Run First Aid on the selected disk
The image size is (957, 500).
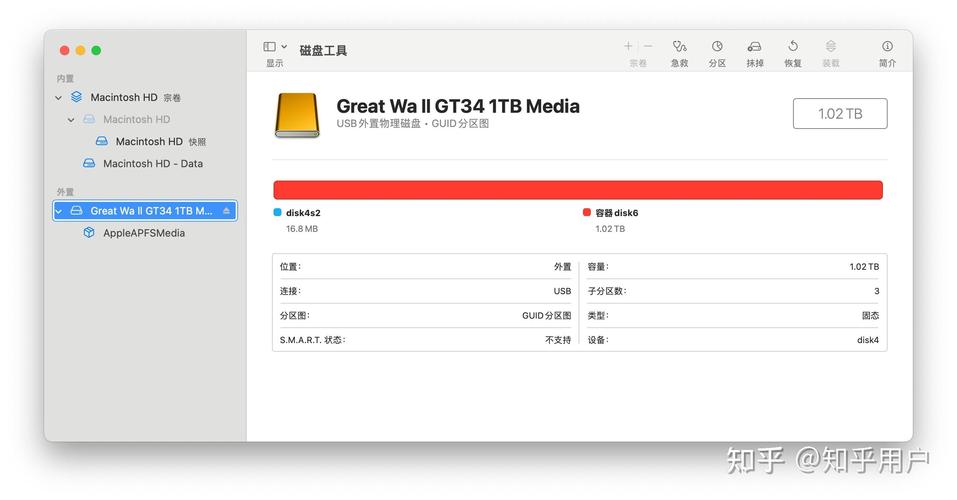click(679, 53)
